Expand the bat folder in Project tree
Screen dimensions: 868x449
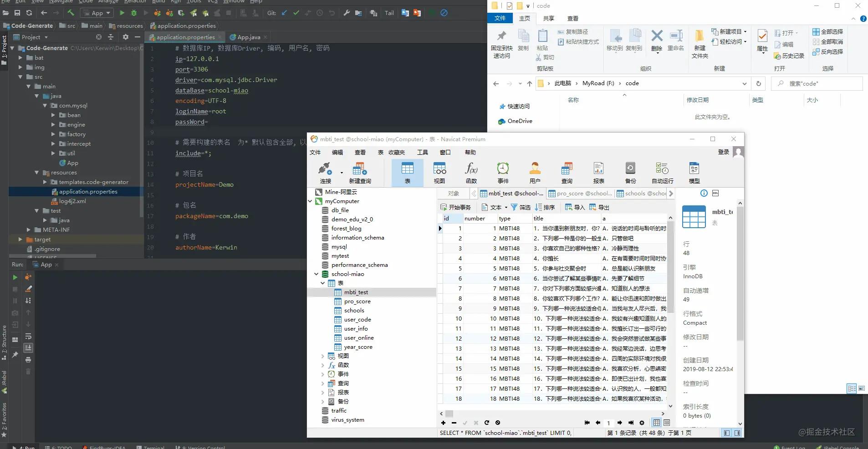tap(20, 58)
